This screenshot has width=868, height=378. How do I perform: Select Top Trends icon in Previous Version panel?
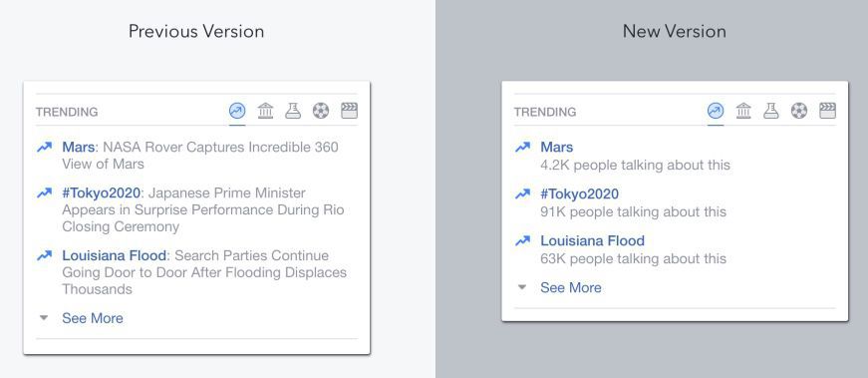click(x=237, y=111)
